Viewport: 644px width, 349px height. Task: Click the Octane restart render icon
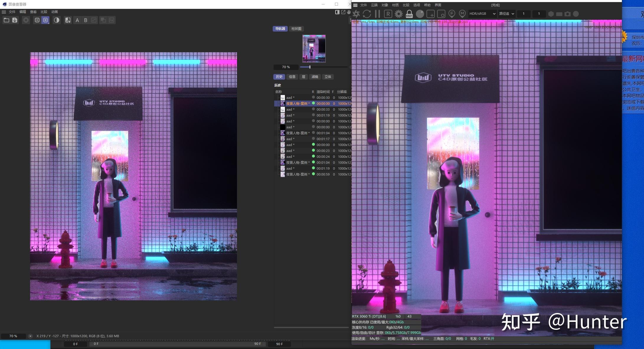367,14
